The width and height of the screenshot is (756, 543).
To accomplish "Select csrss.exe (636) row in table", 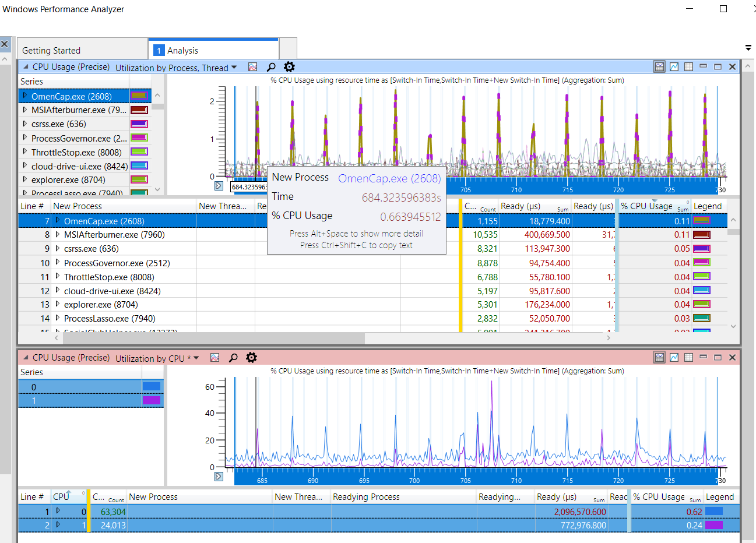I will (373, 249).
